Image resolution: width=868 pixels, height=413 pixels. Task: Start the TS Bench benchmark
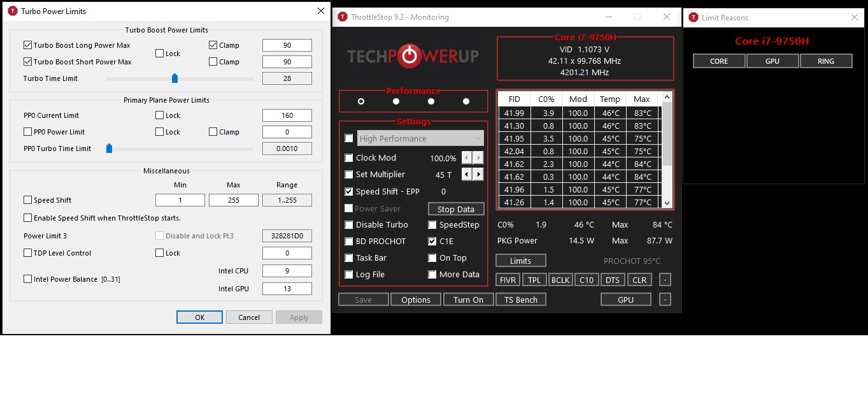520,300
